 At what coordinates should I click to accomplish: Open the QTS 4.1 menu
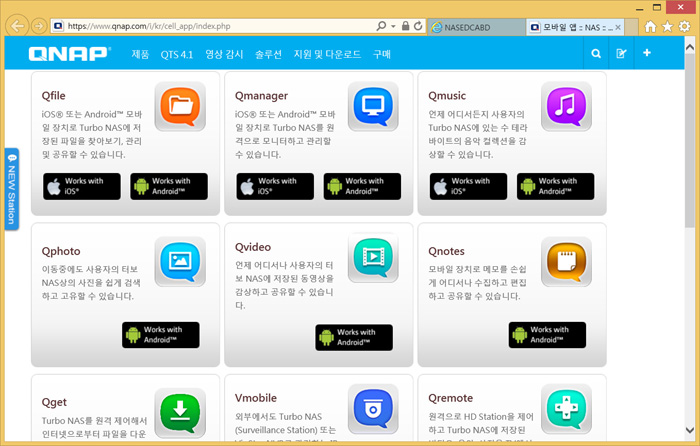click(177, 54)
